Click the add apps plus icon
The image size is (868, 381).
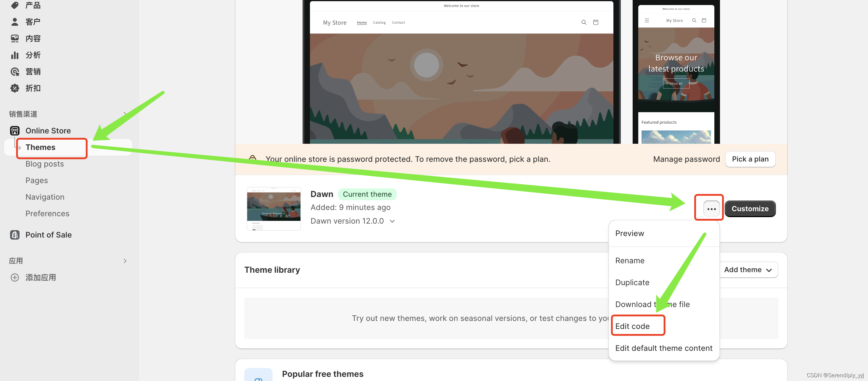tap(15, 277)
